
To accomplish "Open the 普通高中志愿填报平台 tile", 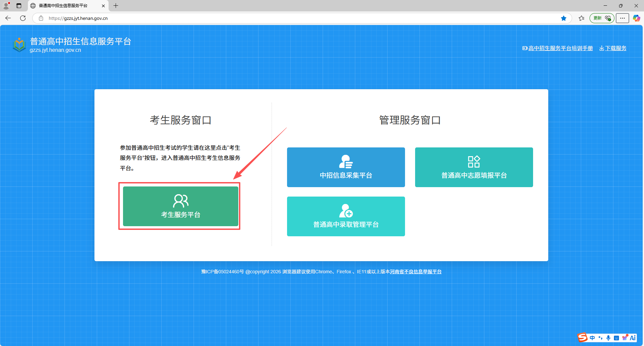I will click(x=474, y=167).
